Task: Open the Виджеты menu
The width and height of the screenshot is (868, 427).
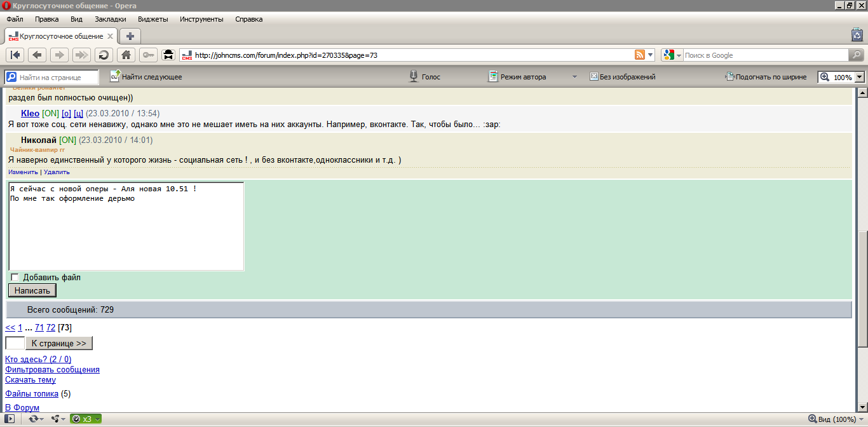Action: pyautogui.click(x=153, y=19)
